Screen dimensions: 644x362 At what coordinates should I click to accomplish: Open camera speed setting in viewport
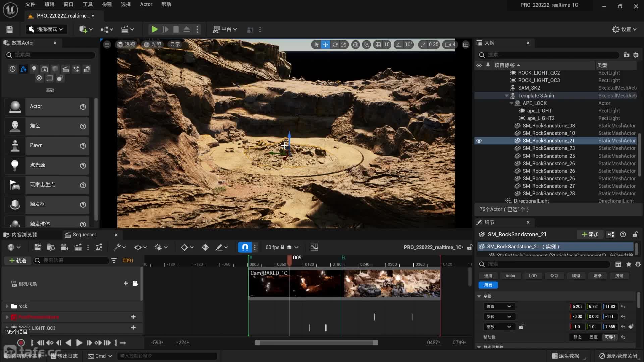point(449,44)
